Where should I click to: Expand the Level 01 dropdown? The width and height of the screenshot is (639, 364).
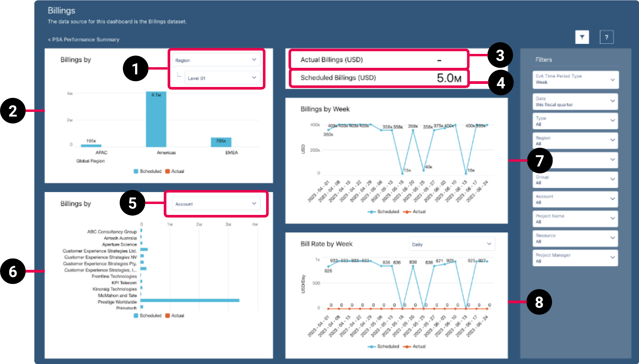[x=222, y=77]
